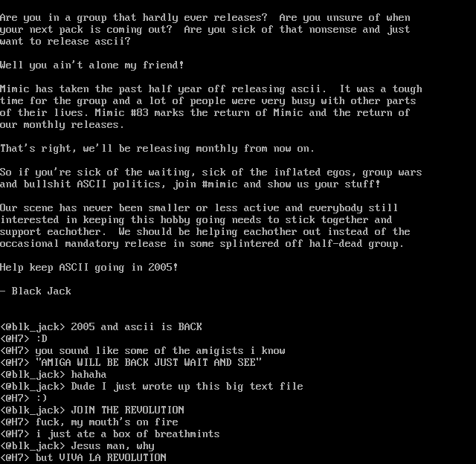Image resolution: width=476 pixels, height=464 pixels.
Task: Click 'AMIGA WILL BE BACK JUST WAIT AND SEE' quote
Action: pyautogui.click(x=149, y=362)
